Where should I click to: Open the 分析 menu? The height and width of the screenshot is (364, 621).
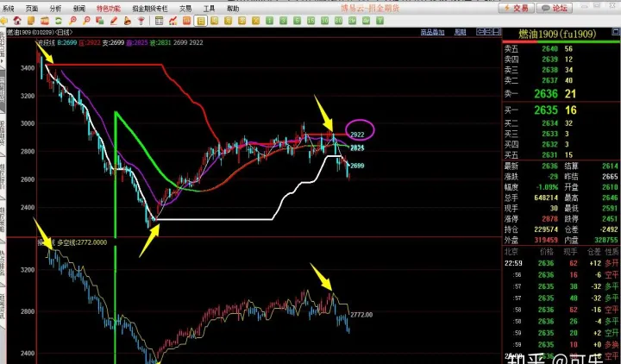(55, 7)
